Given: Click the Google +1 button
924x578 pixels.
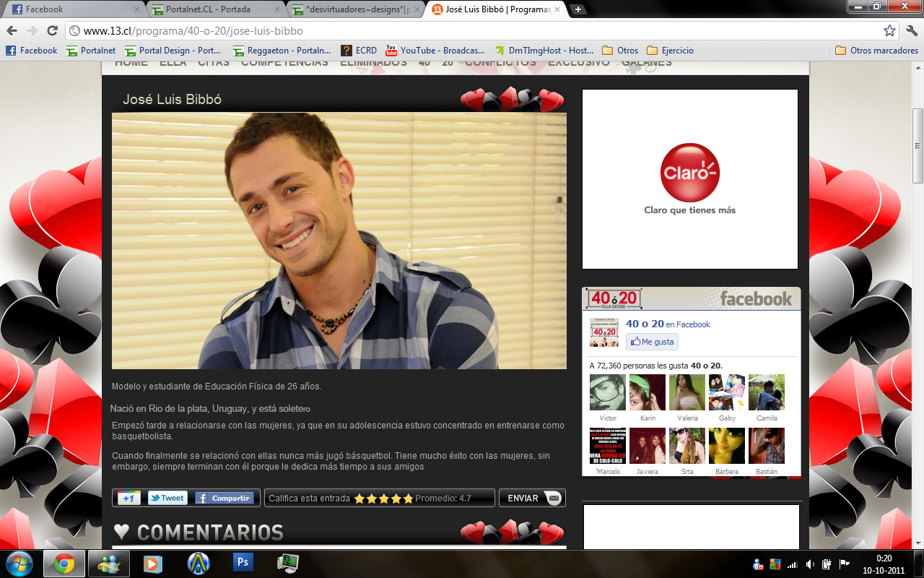Looking at the screenshot, I should pyautogui.click(x=129, y=498).
